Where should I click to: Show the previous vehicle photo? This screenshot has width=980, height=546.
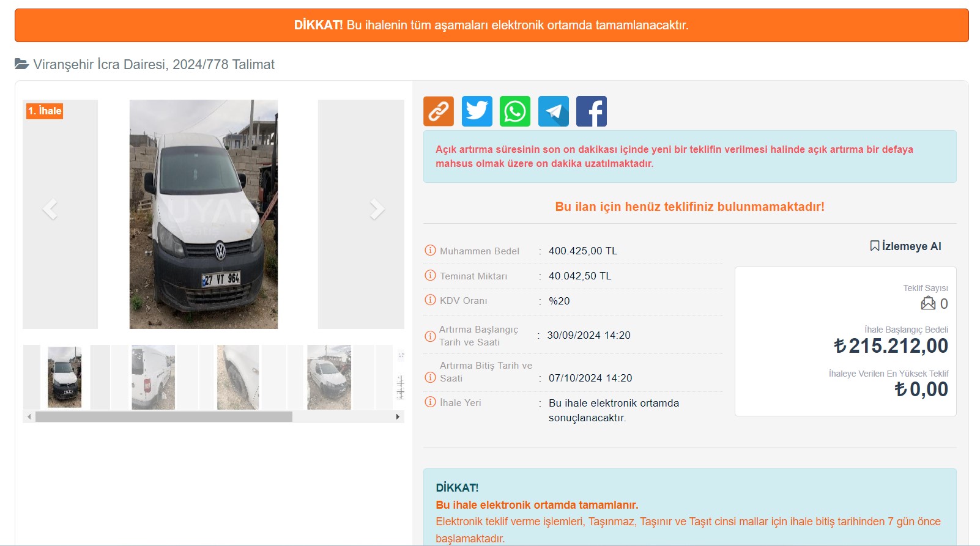point(50,209)
